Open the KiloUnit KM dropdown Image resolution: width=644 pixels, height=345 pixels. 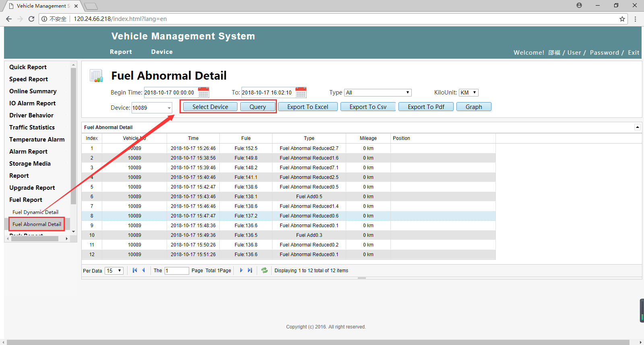[x=469, y=92]
